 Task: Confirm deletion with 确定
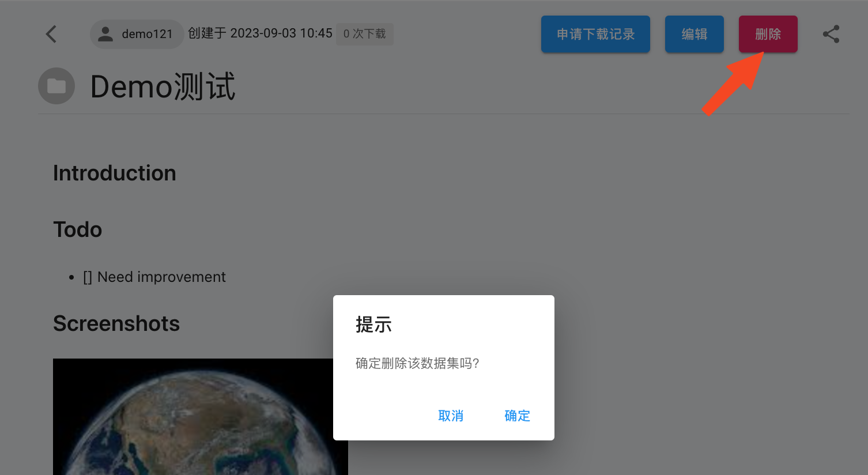pyautogui.click(x=517, y=416)
